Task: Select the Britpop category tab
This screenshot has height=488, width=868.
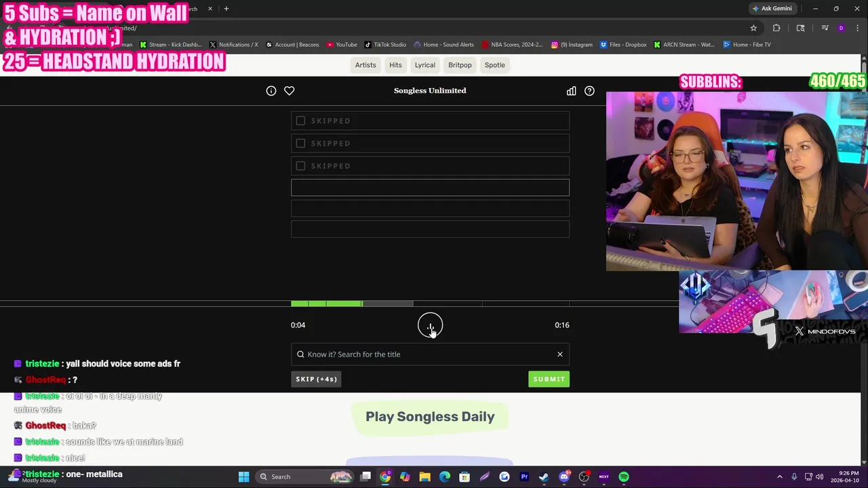Action: click(460, 65)
